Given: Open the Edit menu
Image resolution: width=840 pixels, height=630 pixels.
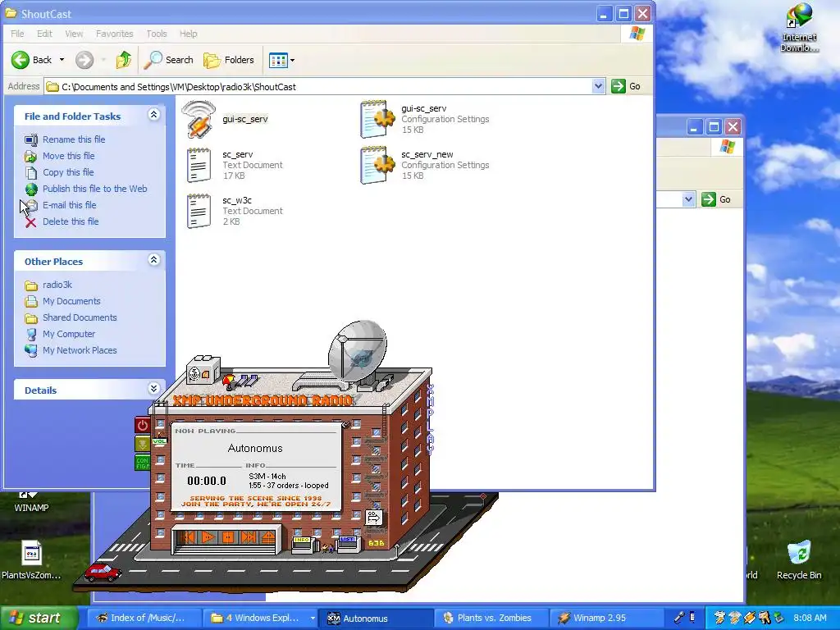Looking at the screenshot, I should click(x=44, y=34).
